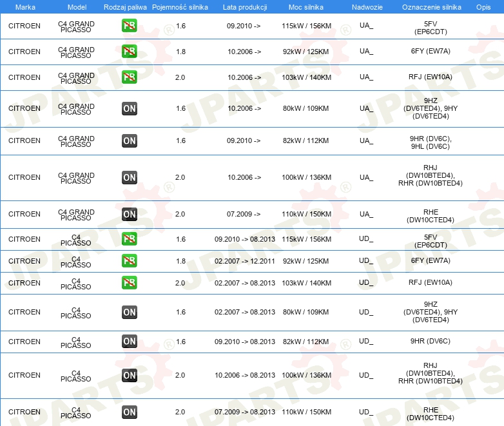
Task: Select '115kW / 156KM' in UA_ row
Action: (x=306, y=26)
